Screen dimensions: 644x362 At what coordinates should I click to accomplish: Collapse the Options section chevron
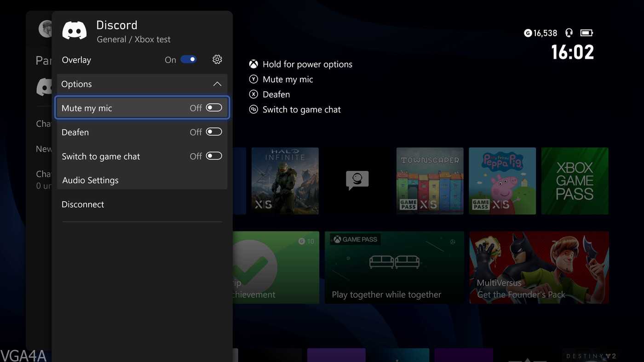point(217,84)
